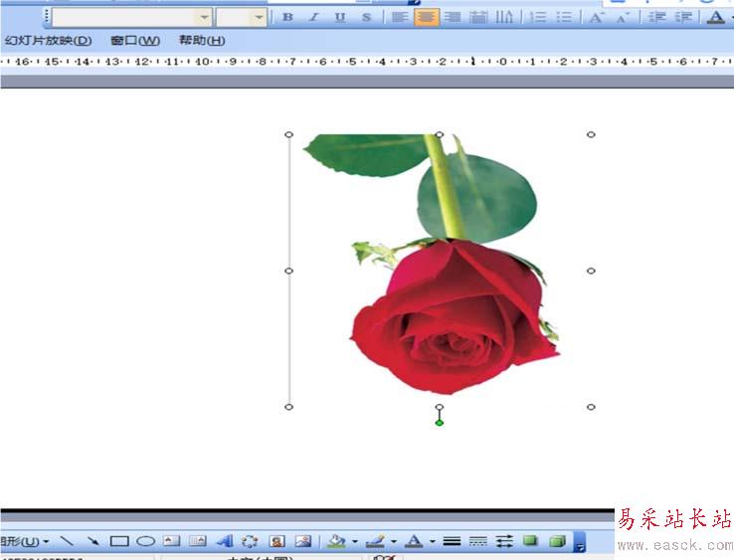Click the horizontal ruler
The height and width of the screenshot is (560, 734).
pyautogui.click(x=367, y=62)
